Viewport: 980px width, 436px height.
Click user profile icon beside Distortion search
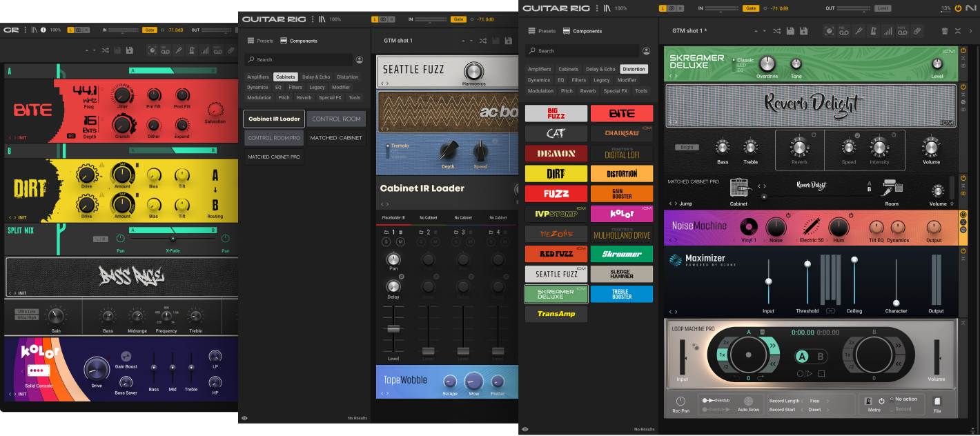click(x=646, y=51)
